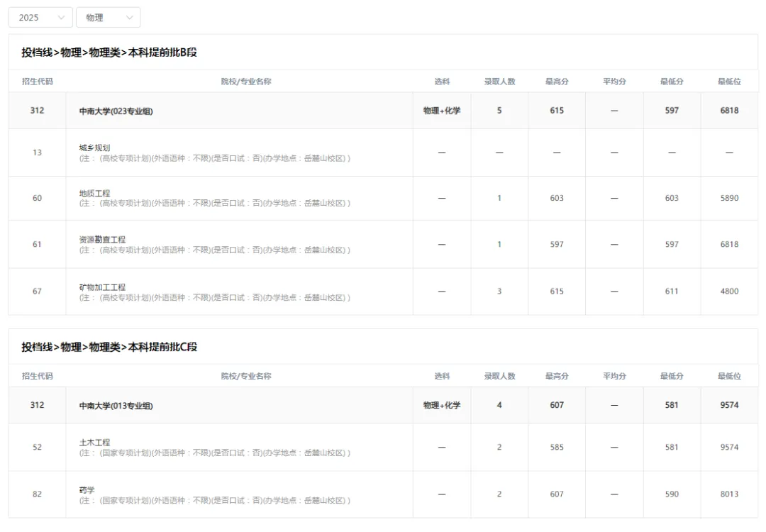Click the 录取人数 column header in B段 table

(x=499, y=82)
